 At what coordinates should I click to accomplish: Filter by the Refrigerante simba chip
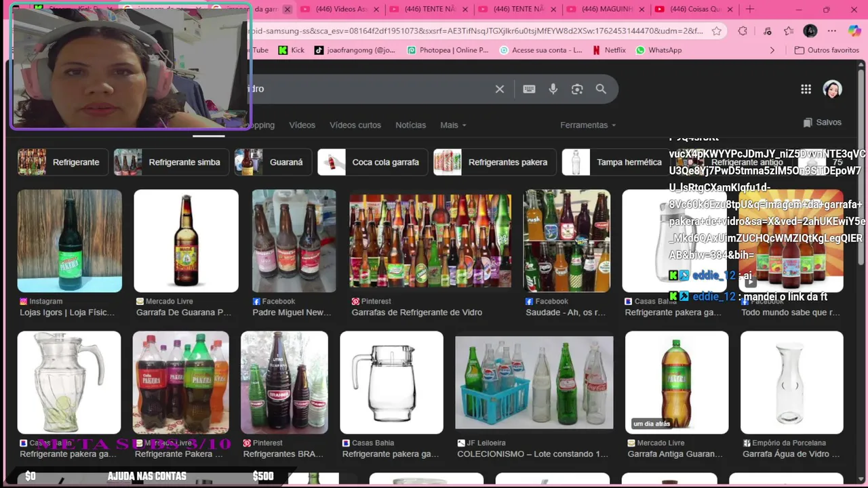[x=171, y=163]
